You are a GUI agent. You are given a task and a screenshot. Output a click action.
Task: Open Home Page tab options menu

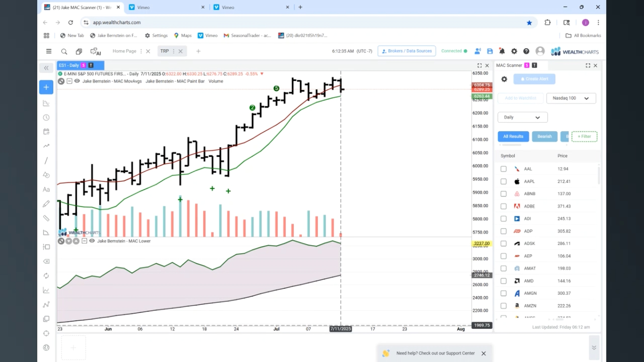(141, 51)
